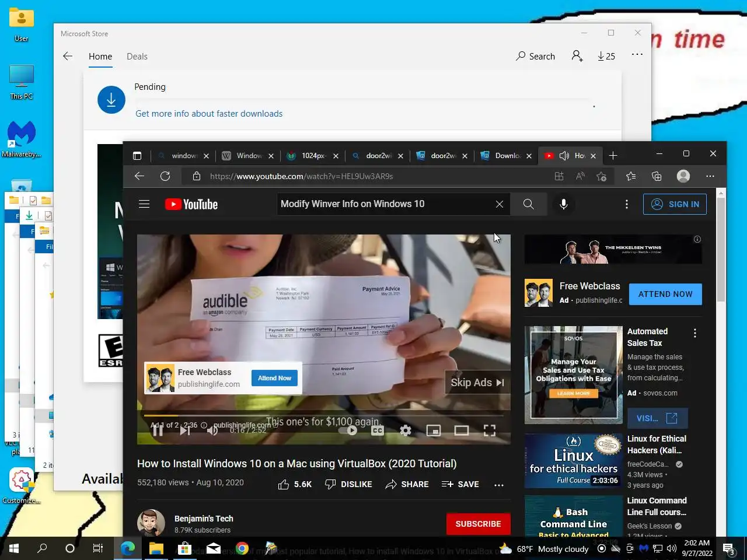Open the player settings gear

click(x=406, y=430)
